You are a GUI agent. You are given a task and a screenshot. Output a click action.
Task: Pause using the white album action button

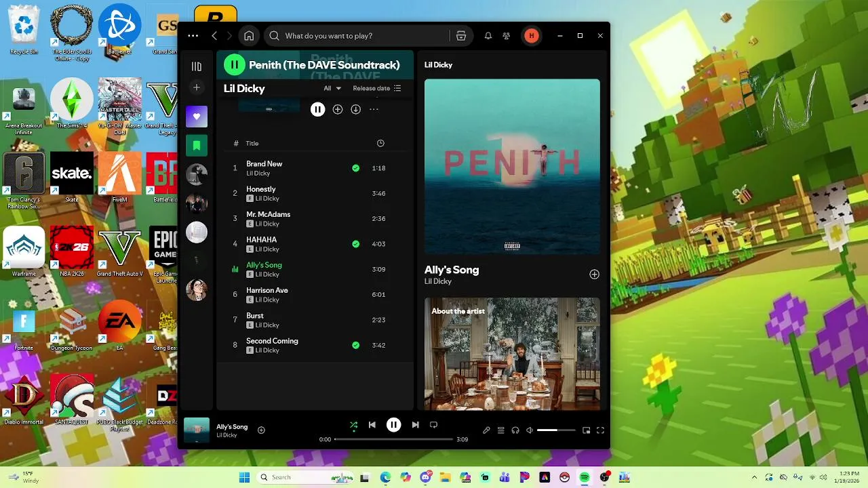317,109
